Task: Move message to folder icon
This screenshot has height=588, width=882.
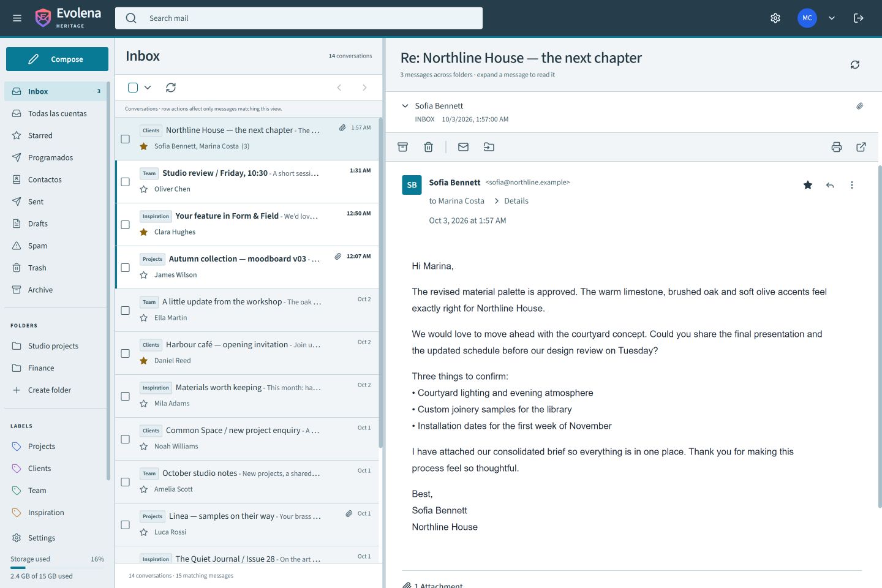Action: 489,147
